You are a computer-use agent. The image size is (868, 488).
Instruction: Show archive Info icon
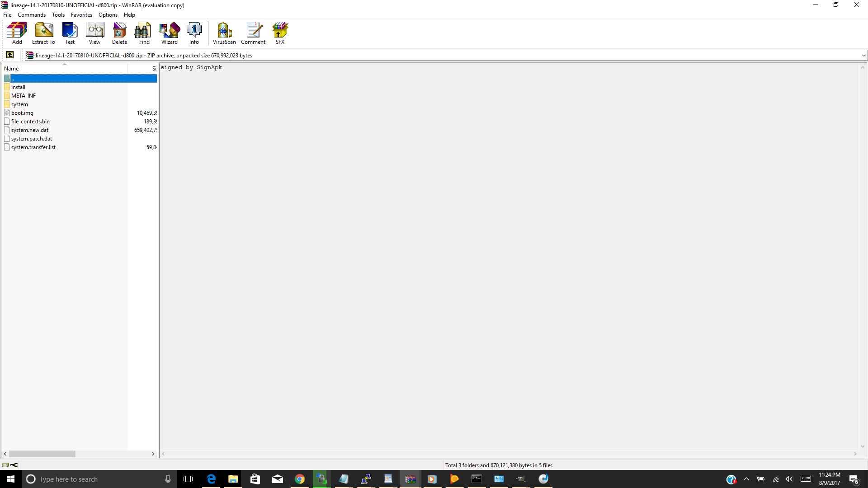(194, 33)
